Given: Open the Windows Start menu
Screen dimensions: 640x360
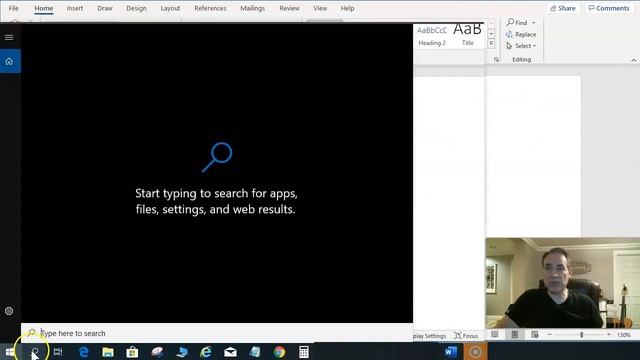Looking at the screenshot, I should (9, 351).
